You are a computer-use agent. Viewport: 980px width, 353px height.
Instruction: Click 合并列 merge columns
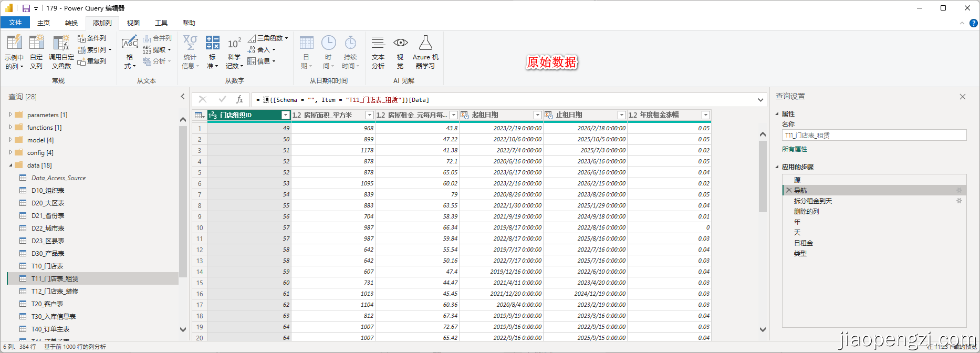pos(157,38)
